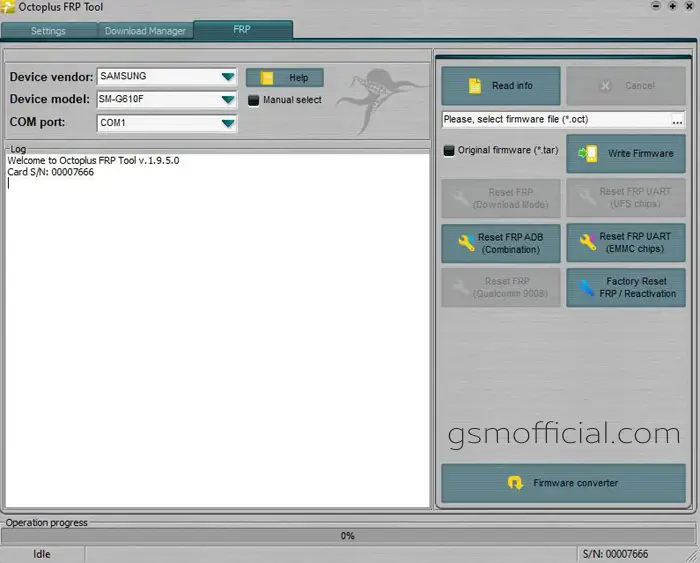Switch to the Download Manager tab
Image resolution: width=700 pixels, height=563 pixels.
pyautogui.click(x=145, y=31)
